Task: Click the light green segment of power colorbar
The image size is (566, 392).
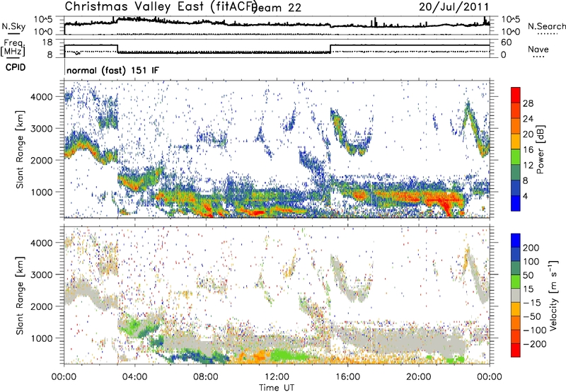Action: tap(516, 157)
